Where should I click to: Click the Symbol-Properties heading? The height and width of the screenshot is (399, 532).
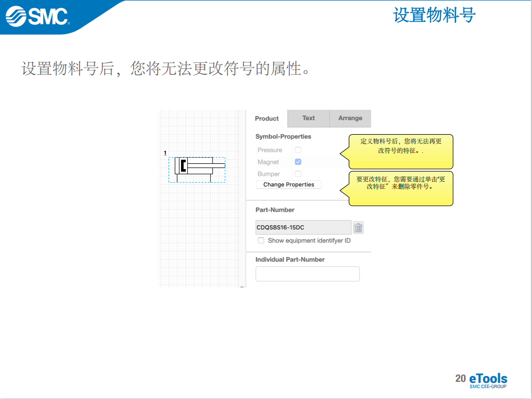(283, 136)
